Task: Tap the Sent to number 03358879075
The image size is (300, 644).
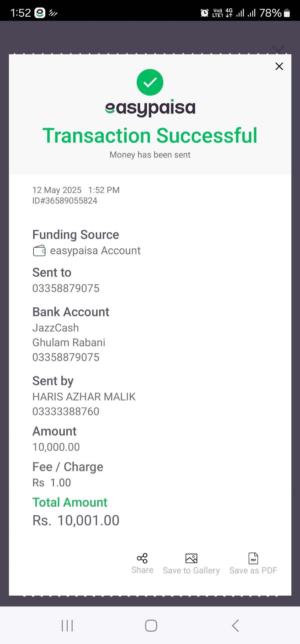Action: tap(66, 288)
